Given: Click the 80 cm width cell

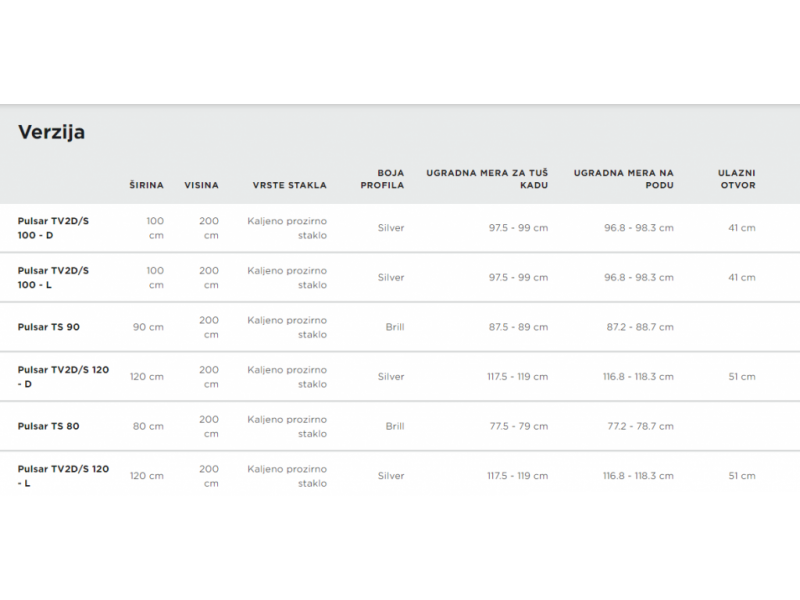Looking at the screenshot, I should pyautogui.click(x=148, y=426).
